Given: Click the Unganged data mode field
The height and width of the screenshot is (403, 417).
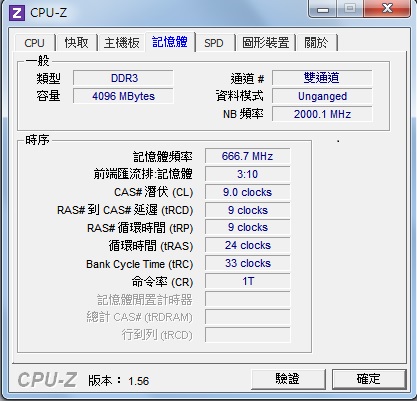Looking at the screenshot, I should [322, 96].
